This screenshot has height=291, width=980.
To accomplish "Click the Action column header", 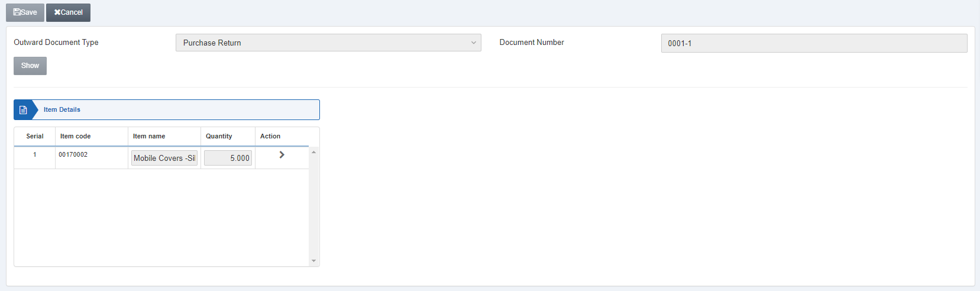I will [x=270, y=137].
